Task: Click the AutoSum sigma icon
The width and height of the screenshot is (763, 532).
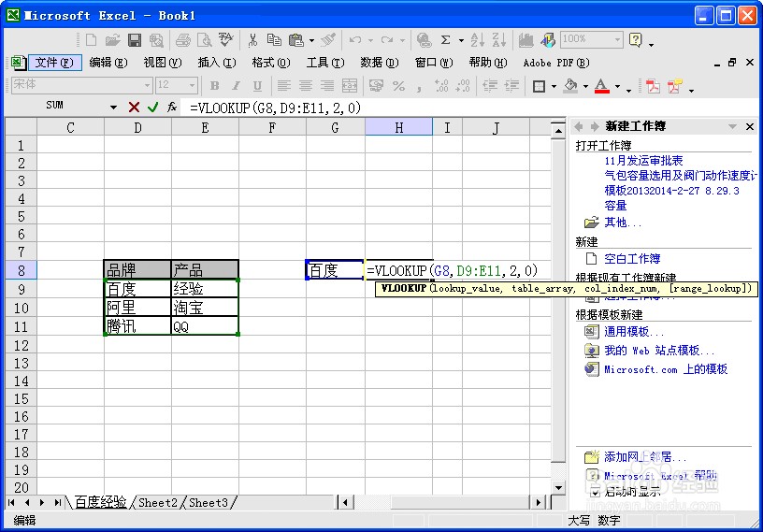Action: [445, 40]
